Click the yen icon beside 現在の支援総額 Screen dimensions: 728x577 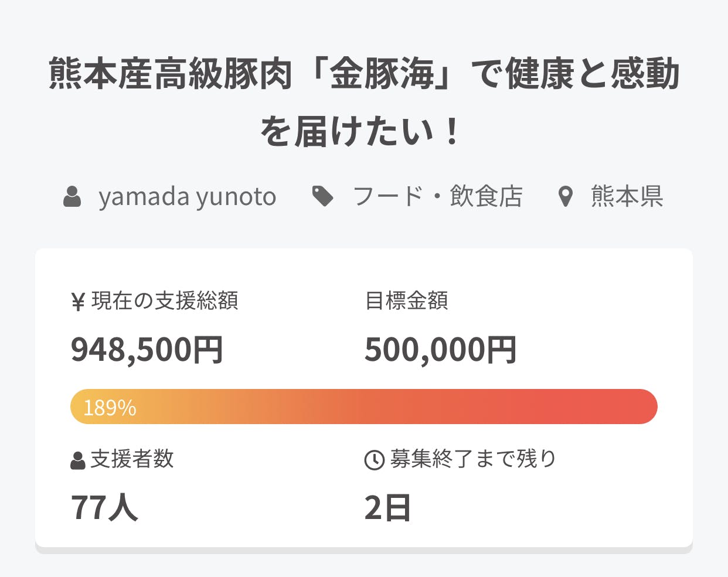click(x=78, y=302)
